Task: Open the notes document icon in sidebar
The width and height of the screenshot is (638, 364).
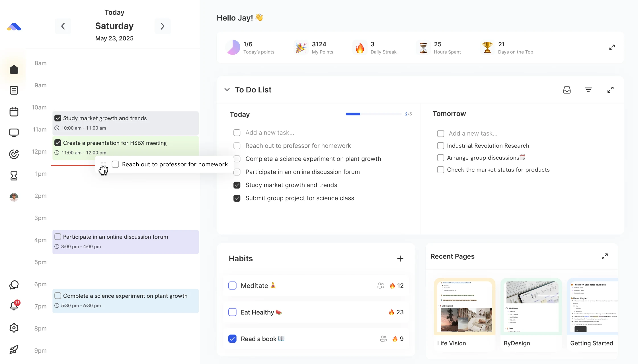Action: (x=14, y=90)
